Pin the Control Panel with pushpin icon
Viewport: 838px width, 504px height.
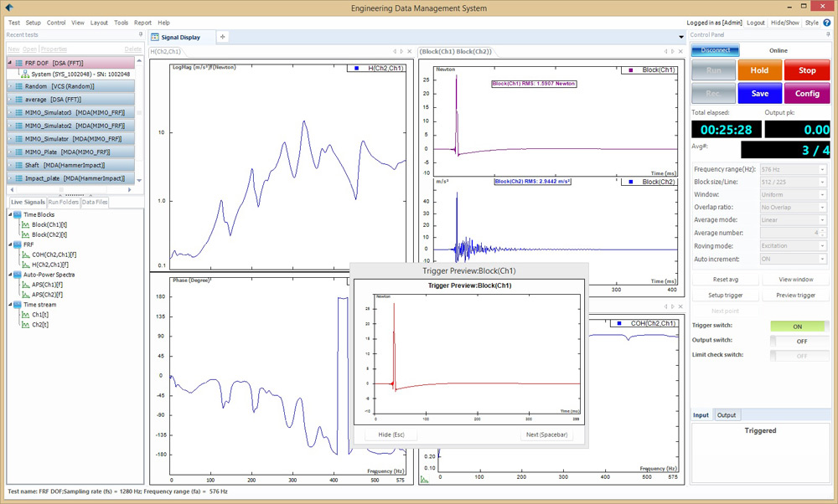click(x=828, y=35)
